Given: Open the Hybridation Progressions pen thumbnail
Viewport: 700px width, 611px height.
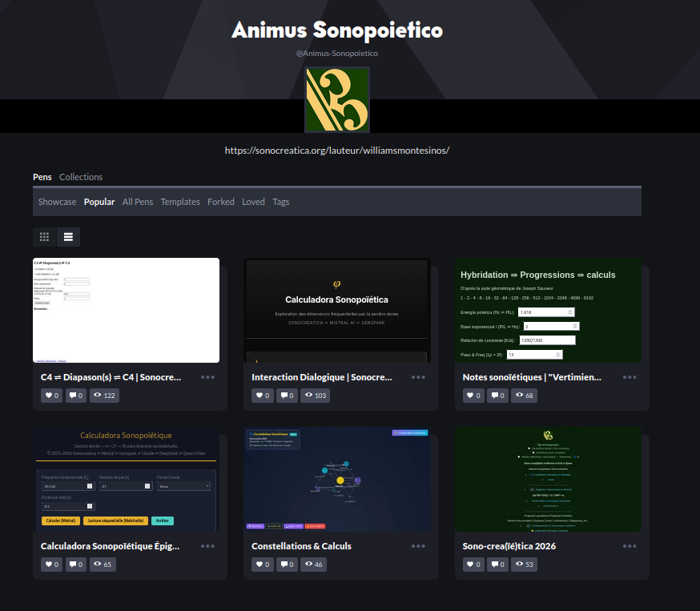Looking at the screenshot, I should (549, 311).
